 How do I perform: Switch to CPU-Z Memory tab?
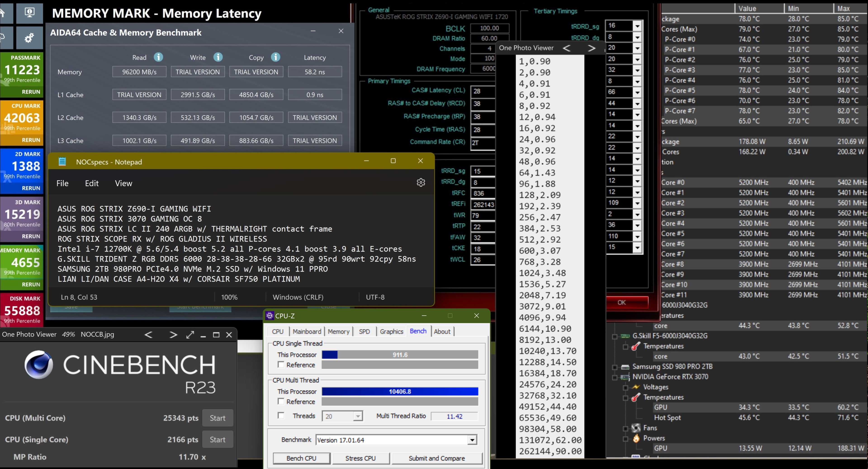[338, 331]
